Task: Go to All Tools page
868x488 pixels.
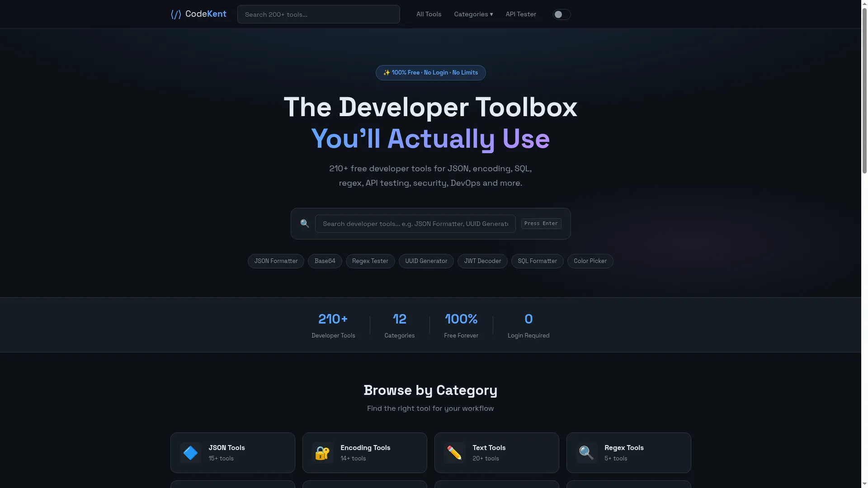Action: coord(429,14)
